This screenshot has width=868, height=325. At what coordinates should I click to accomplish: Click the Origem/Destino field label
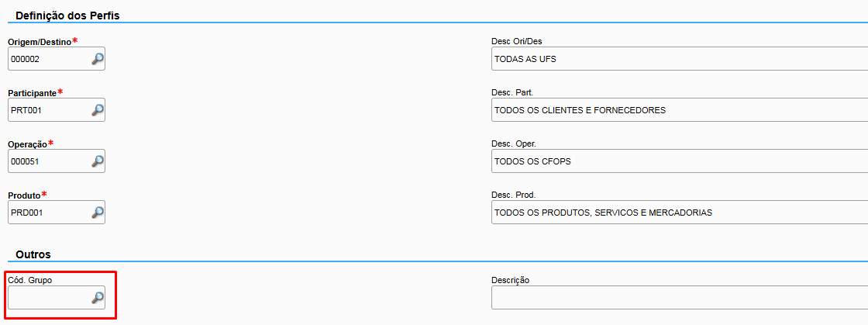(x=39, y=41)
